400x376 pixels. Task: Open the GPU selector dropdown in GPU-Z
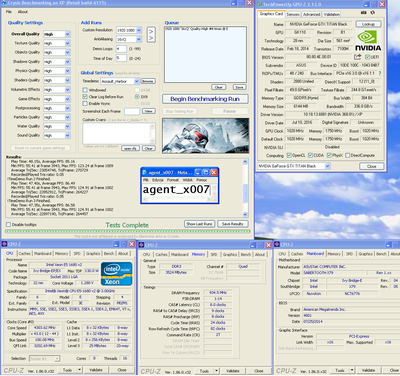pyautogui.click(x=327, y=166)
